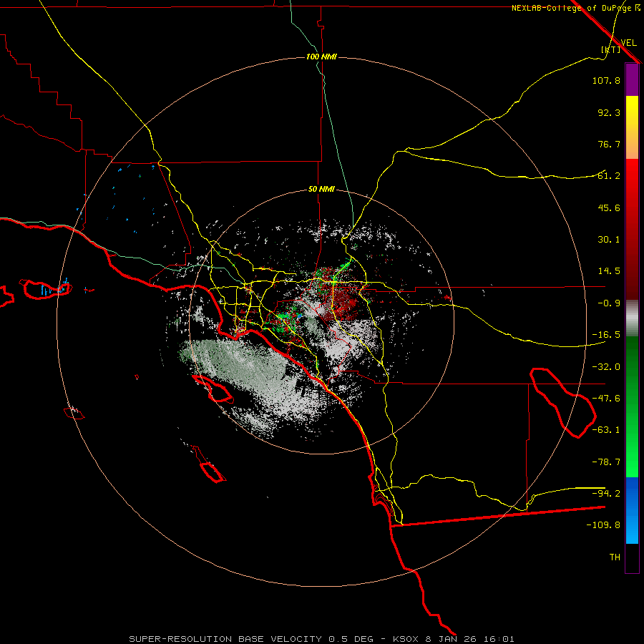Select the 30.1 velocity scale value
644x644 pixels.
coord(609,240)
